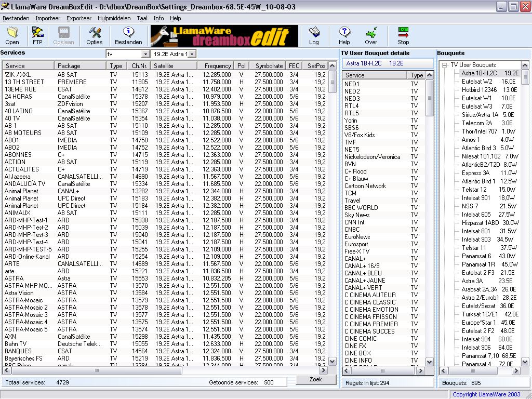This screenshot has width=532, height=399.
Task: Select BBC WORLD in bouquet details list
Action: pyautogui.click(x=384, y=208)
